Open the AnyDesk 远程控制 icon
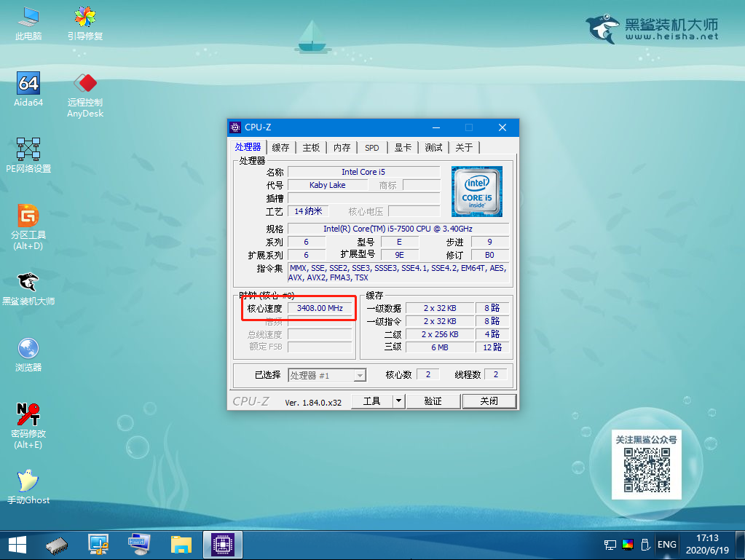 tap(85, 95)
